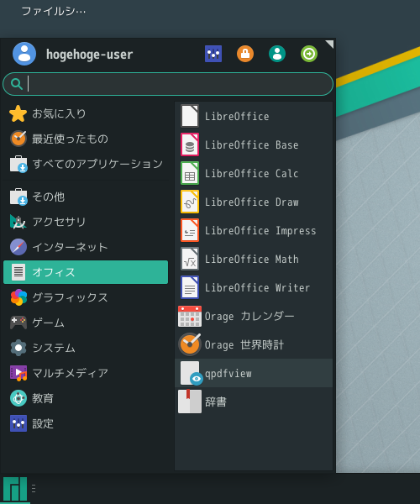Click the green log out icon
420x504 pixels.
tap(309, 54)
